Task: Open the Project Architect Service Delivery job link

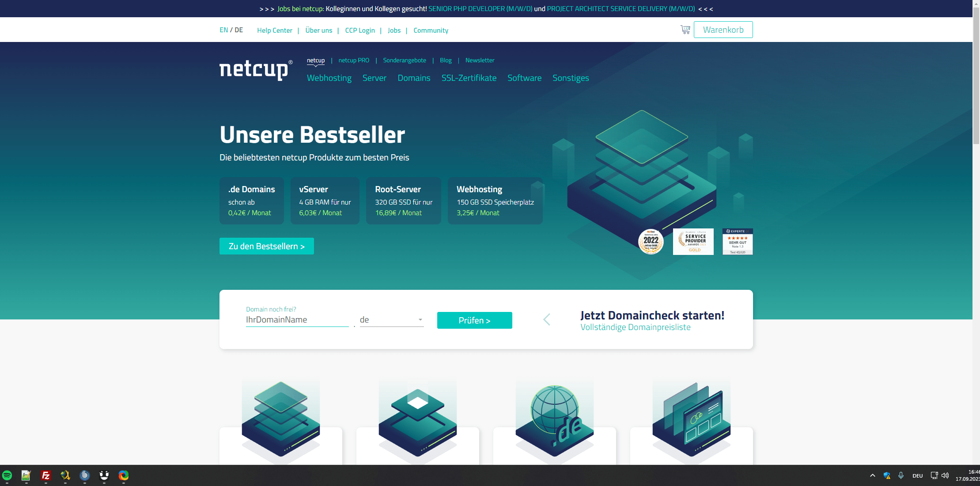Action: [x=621, y=9]
